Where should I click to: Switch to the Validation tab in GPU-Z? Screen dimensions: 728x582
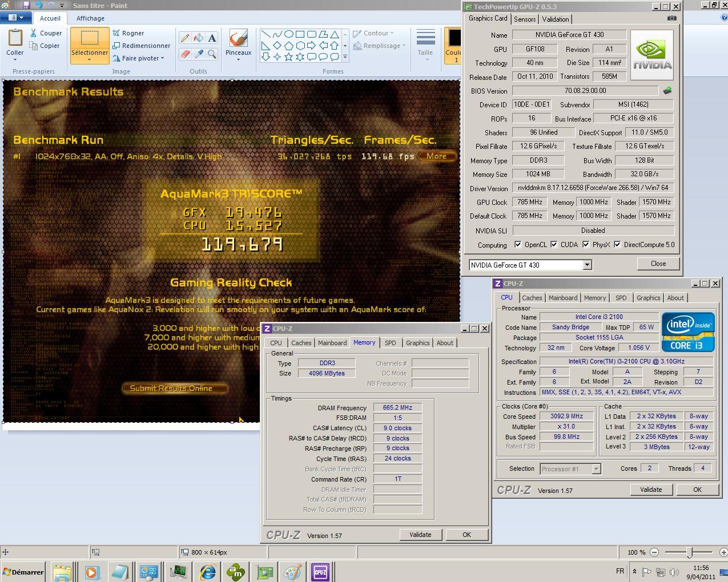(x=556, y=19)
